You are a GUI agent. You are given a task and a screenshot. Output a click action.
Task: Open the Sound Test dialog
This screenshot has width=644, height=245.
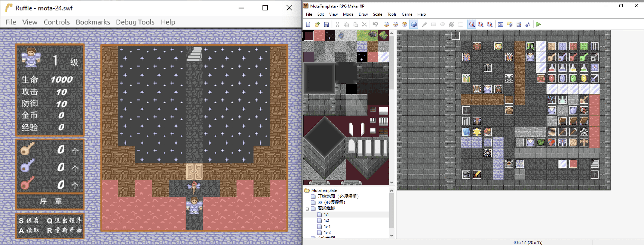coord(528,24)
